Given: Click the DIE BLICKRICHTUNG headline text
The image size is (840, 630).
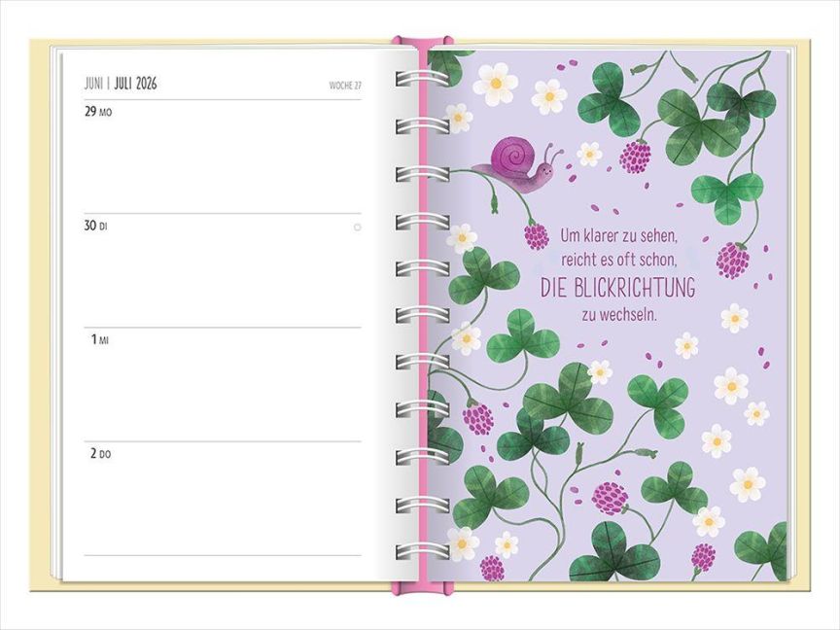Looking at the screenshot, I should (618, 288).
